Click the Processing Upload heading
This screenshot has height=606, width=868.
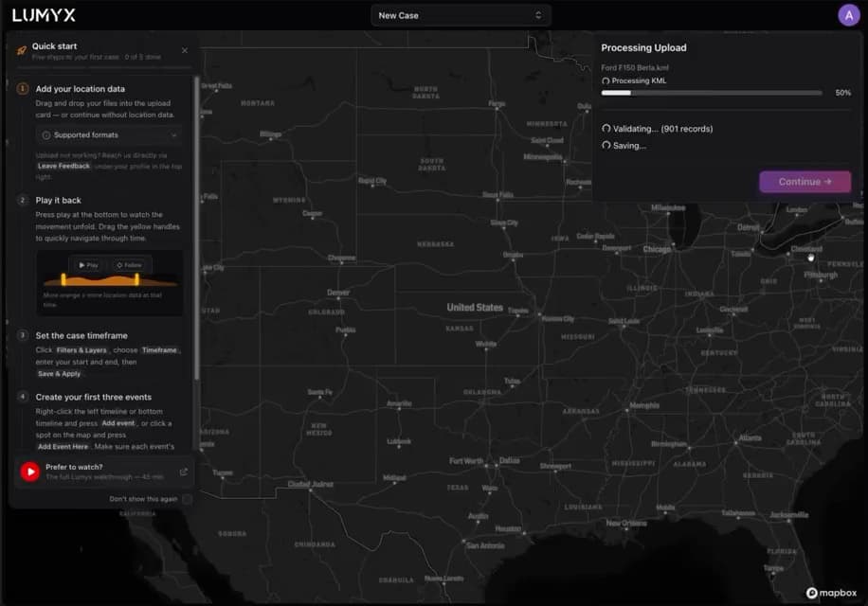tap(643, 48)
